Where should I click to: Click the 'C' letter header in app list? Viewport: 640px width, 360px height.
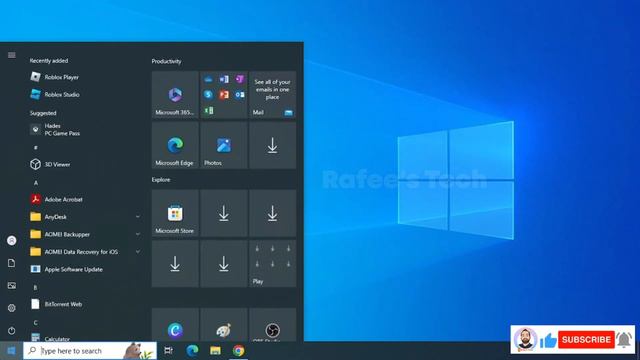(36, 322)
